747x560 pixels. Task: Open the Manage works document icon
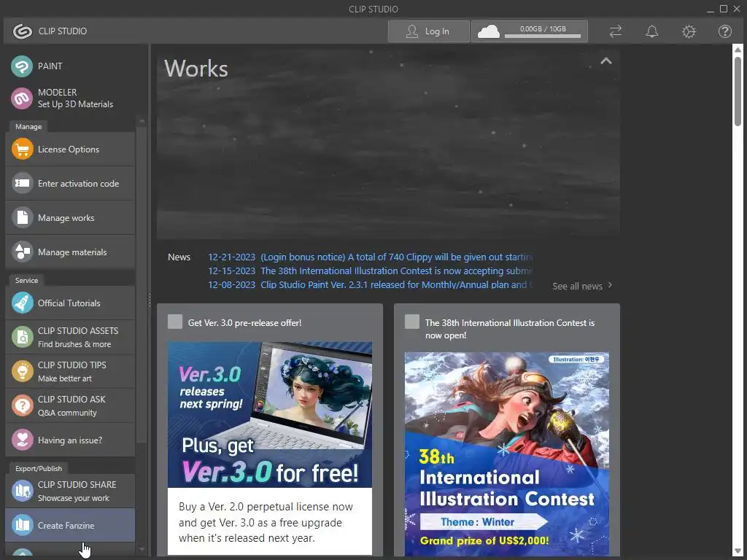[x=22, y=217]
